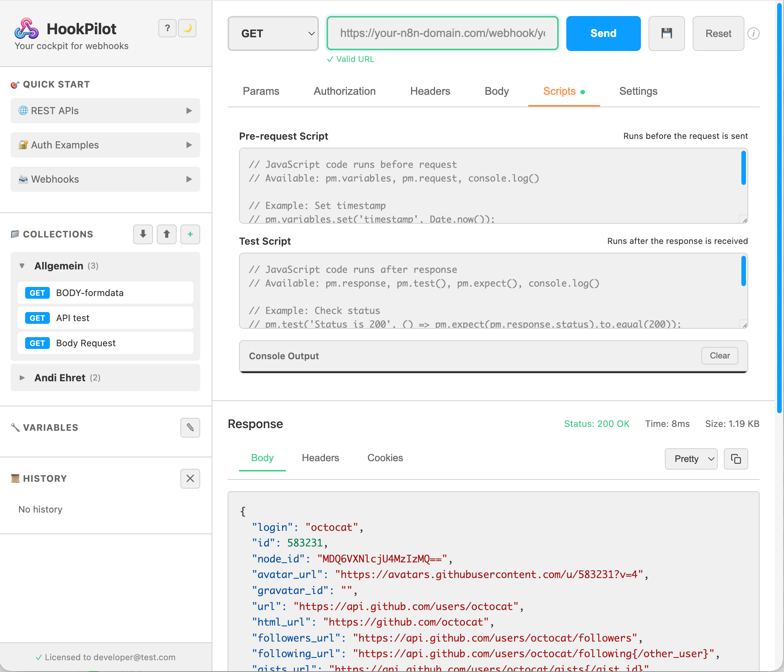Edit variables with the pencil icon
The height and width of the screenshot is (672, 784).
(190, 427)
